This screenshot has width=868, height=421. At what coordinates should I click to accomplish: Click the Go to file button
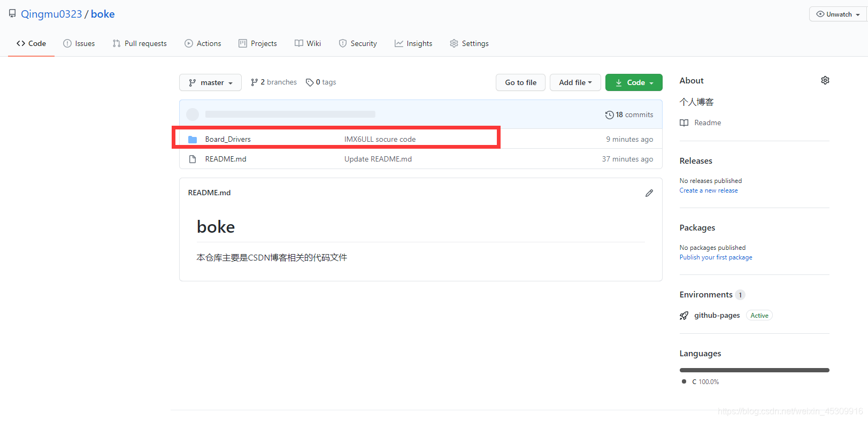(x=520, y=82)
